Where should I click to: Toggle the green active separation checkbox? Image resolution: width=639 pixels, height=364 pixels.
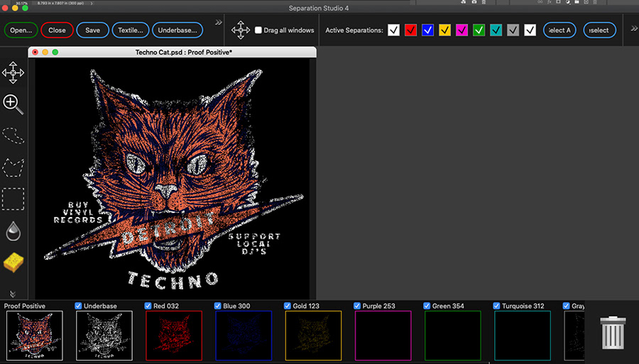pos(479,30)
